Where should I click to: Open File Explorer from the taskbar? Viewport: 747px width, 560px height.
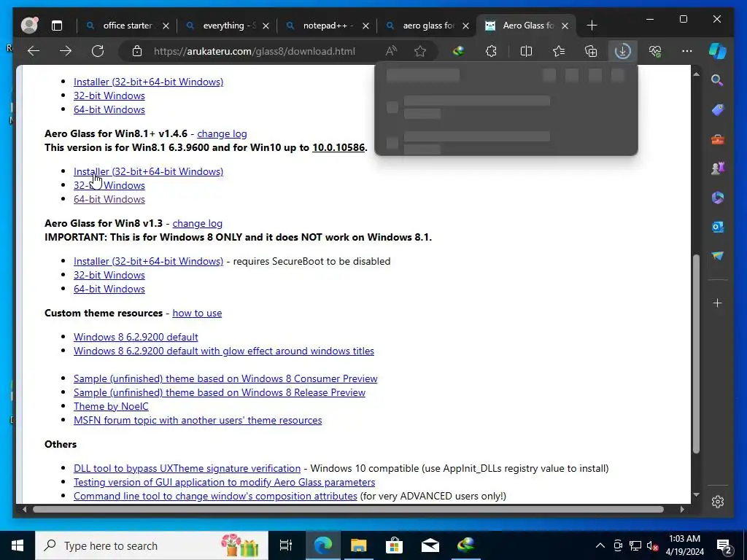coord(359,545)
